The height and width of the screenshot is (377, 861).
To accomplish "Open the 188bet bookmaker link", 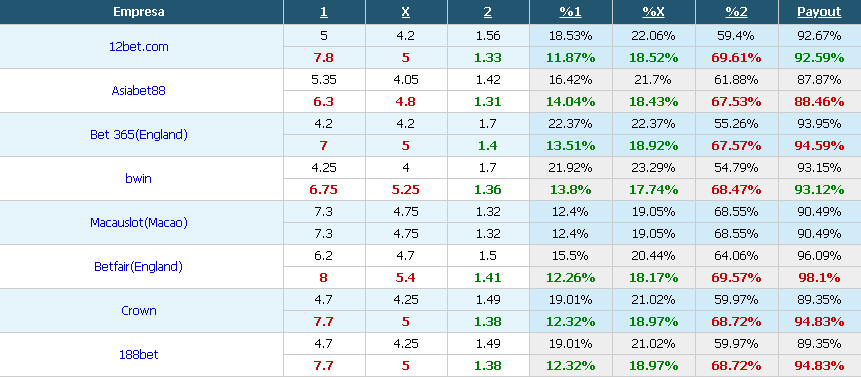I will point(138,355).
